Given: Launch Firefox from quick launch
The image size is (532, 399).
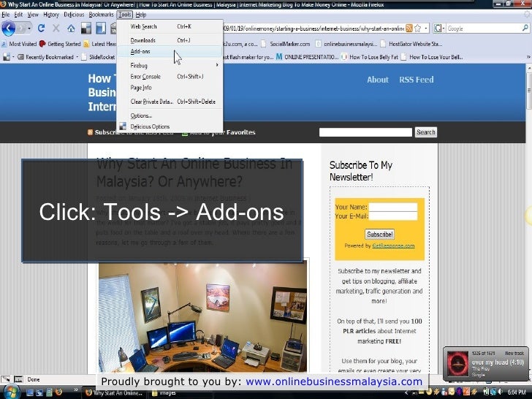Looking at the screenshot, I should click(x=58, y=392).
